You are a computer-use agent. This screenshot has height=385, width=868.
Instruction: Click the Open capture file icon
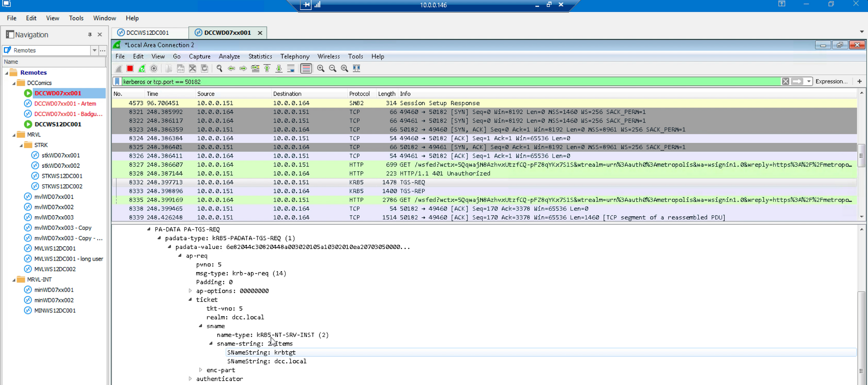168,69
